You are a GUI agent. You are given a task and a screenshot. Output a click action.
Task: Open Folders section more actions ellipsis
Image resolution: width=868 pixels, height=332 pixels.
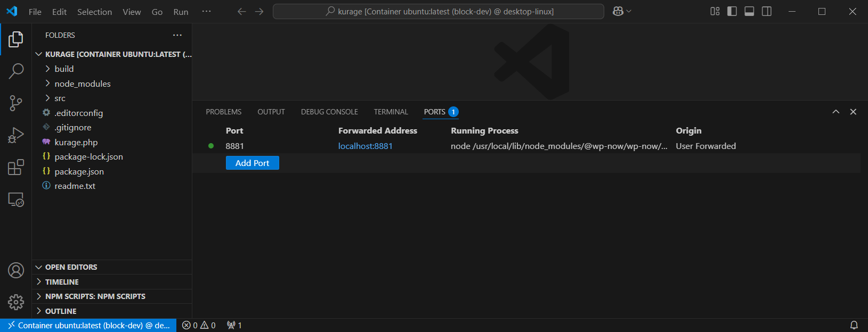(177, 35)
